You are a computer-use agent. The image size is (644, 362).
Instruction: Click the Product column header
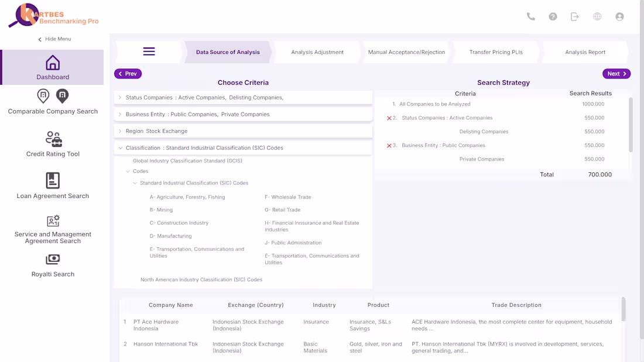coord(378,305)
